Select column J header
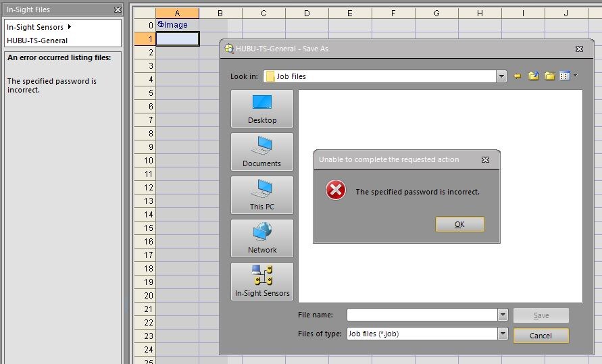Image resolution: width=602 pixels, height=364 pixels. [x=566, y=13]
